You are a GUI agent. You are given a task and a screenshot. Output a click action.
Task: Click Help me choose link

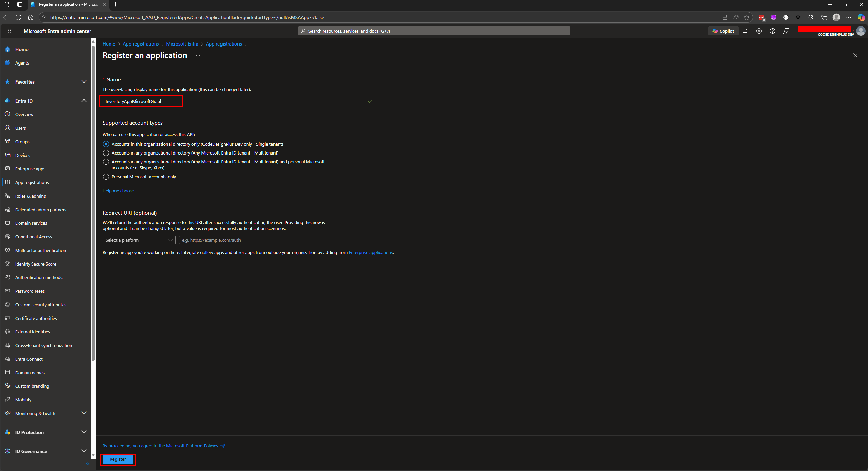pos(120,191)
